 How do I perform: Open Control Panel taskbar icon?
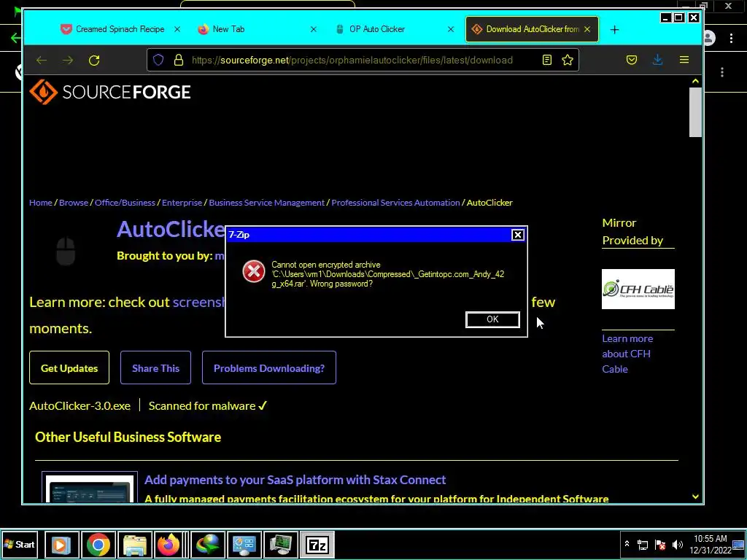(244, 545)
